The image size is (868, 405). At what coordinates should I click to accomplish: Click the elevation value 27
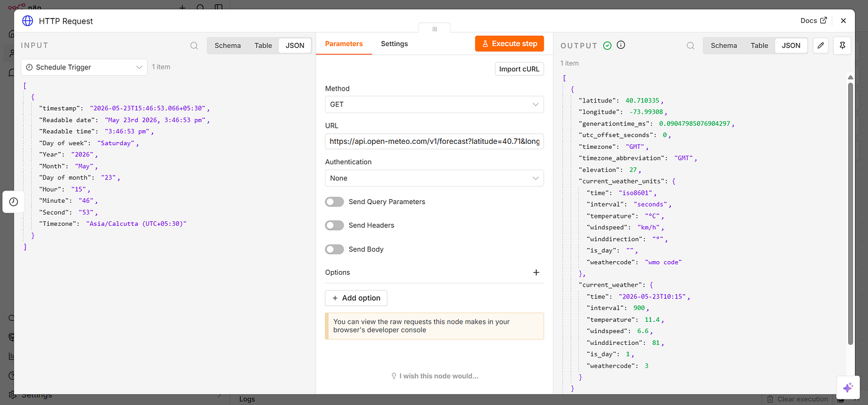coord(632,169)
